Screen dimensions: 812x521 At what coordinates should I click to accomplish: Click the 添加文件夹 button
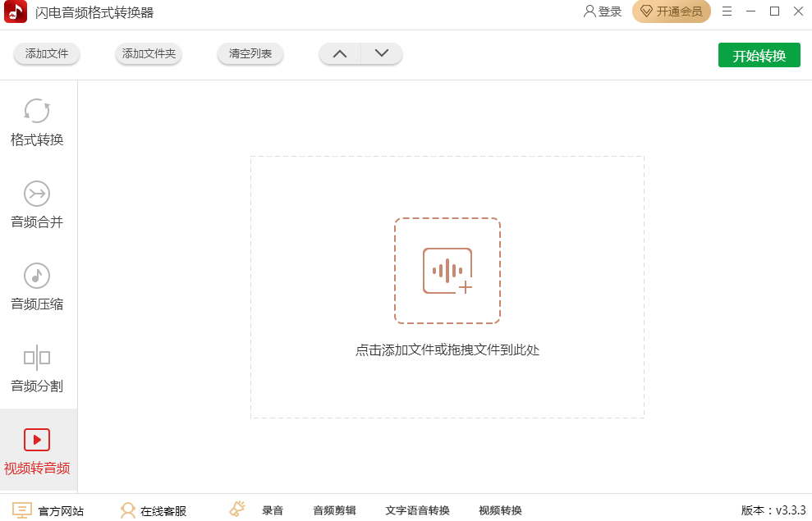(x=149, y=54)
